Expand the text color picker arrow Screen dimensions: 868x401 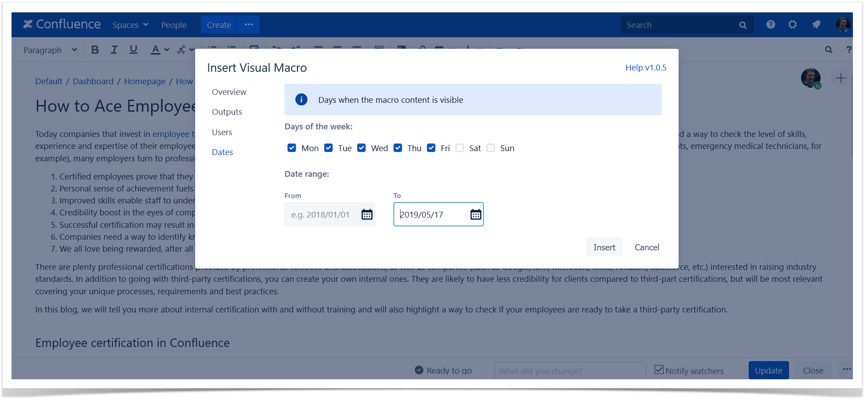pos(167,50)
